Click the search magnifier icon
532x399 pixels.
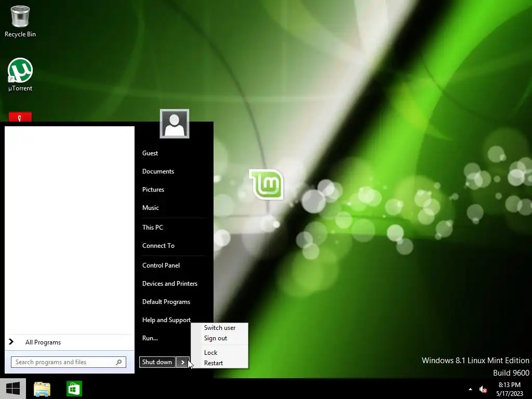click(119, 362)
